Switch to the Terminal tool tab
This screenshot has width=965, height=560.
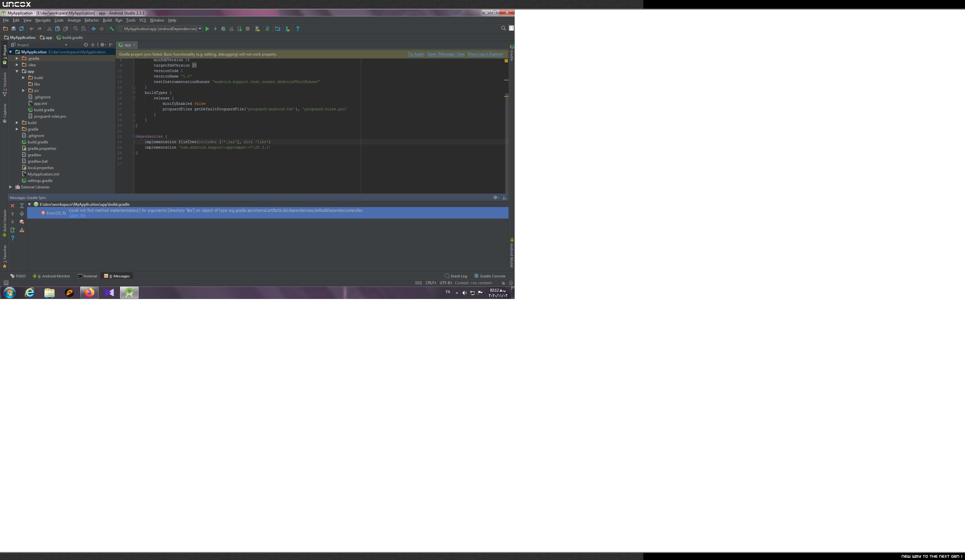(x=87, y=276)
